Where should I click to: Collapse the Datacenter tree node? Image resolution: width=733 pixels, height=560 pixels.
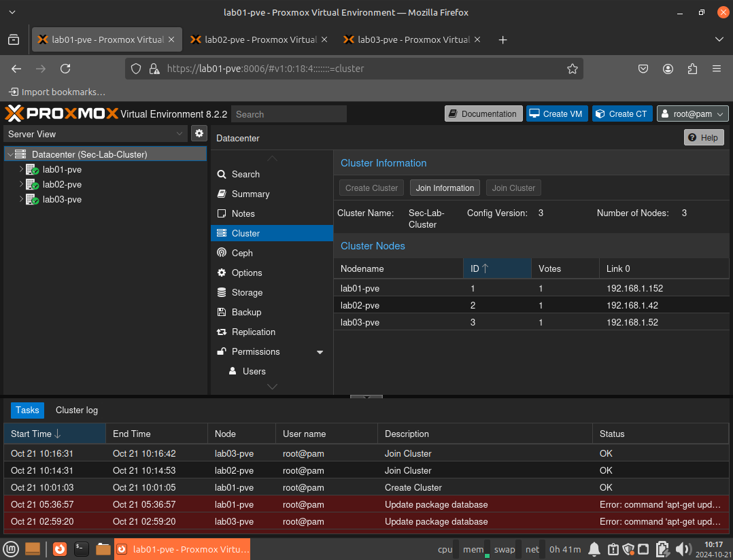coord(10,154)
